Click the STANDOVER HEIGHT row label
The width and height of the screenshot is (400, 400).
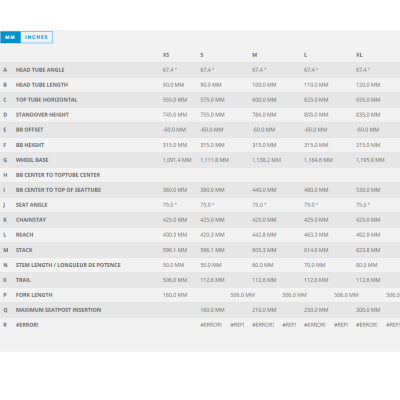point(42,115)
